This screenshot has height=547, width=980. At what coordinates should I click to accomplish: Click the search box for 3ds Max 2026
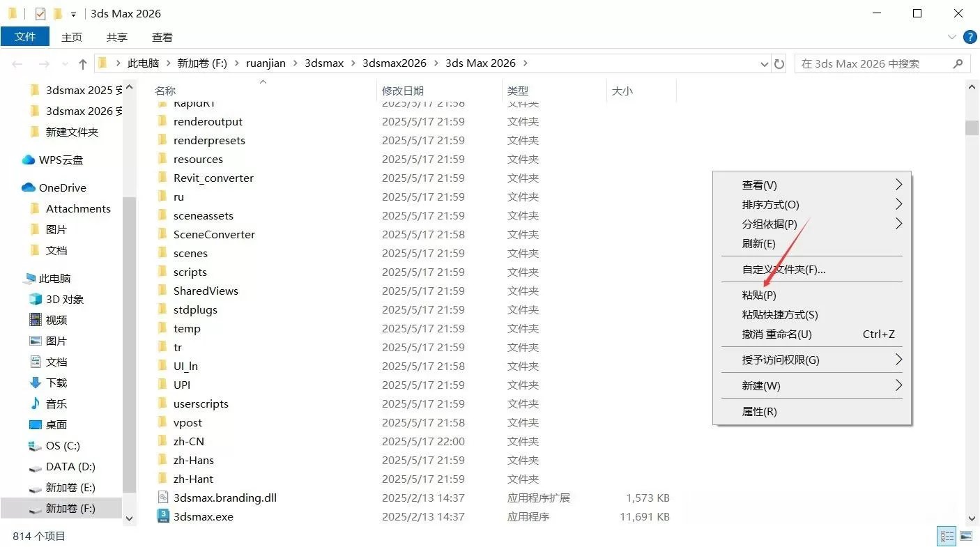[x=874, y=63]
